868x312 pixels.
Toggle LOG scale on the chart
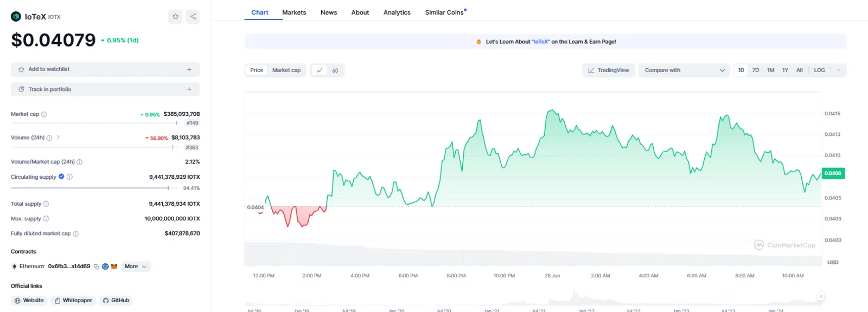tap(820, 70)
